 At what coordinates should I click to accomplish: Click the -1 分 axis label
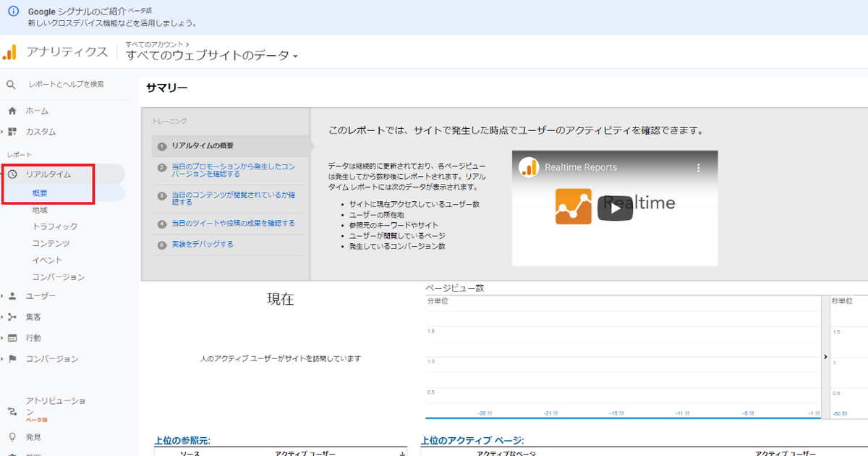click(x=814, y=413)
